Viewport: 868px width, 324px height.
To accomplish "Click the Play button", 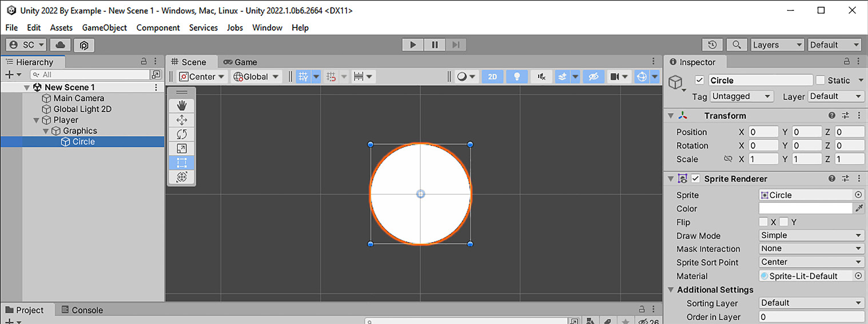I will [x=412, y=45].
